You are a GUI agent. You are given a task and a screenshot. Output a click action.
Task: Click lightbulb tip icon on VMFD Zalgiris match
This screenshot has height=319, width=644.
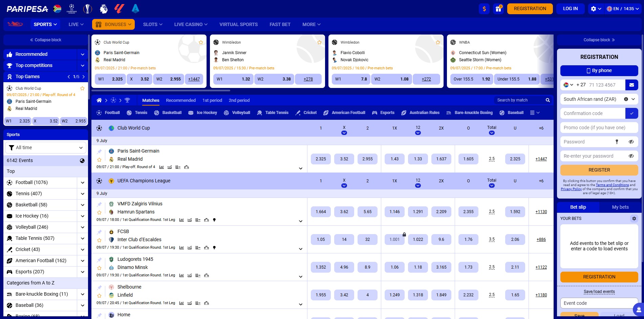point(214,220)
